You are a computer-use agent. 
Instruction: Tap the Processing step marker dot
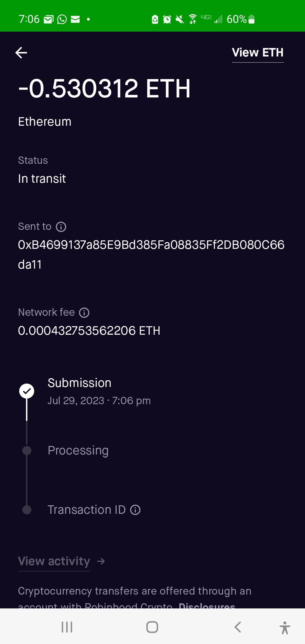coord(27,451)
